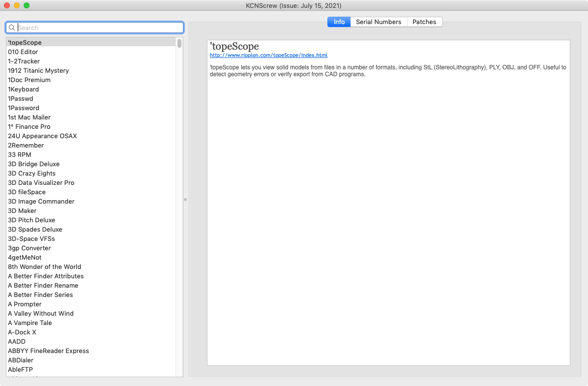Choose 8th Wonder of the World

click(x=45, y=267)
